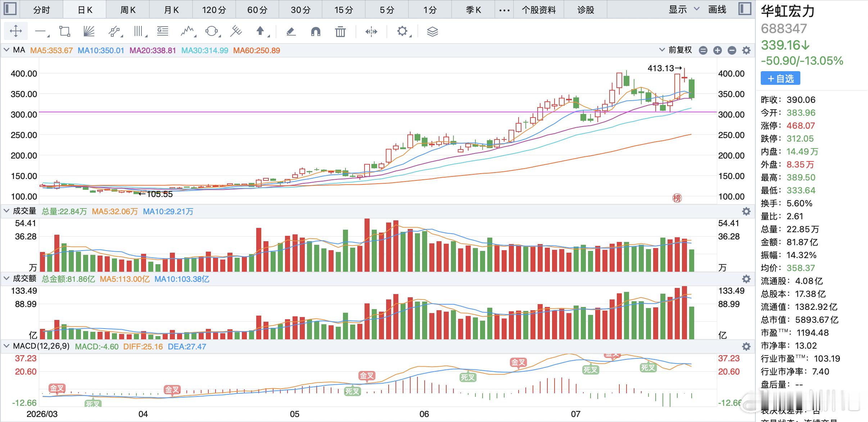This screenshot has height=422, width=868.
Task: Click the horizontal range measure icon
Action: 371,32
